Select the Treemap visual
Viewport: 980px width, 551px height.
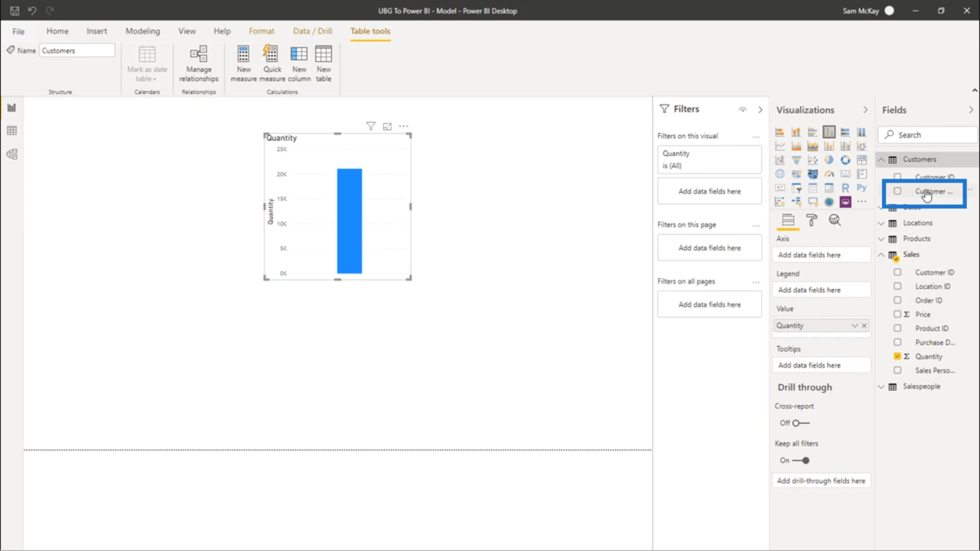(862, 160)
